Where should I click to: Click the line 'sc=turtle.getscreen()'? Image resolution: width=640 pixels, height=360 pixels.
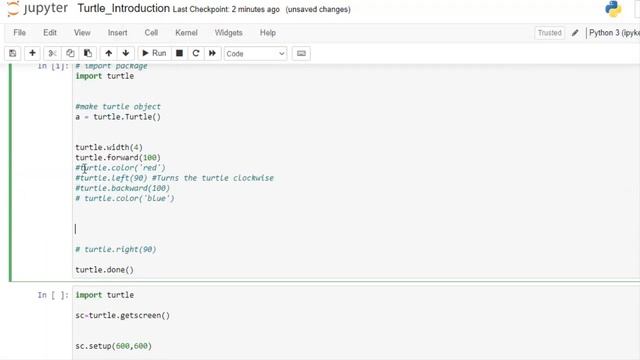coord(122,315)
